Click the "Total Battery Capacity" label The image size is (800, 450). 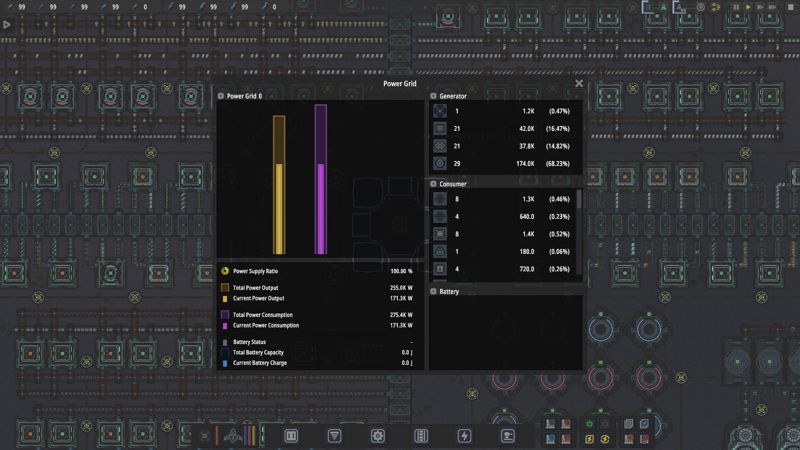click(x=258, y=353)
